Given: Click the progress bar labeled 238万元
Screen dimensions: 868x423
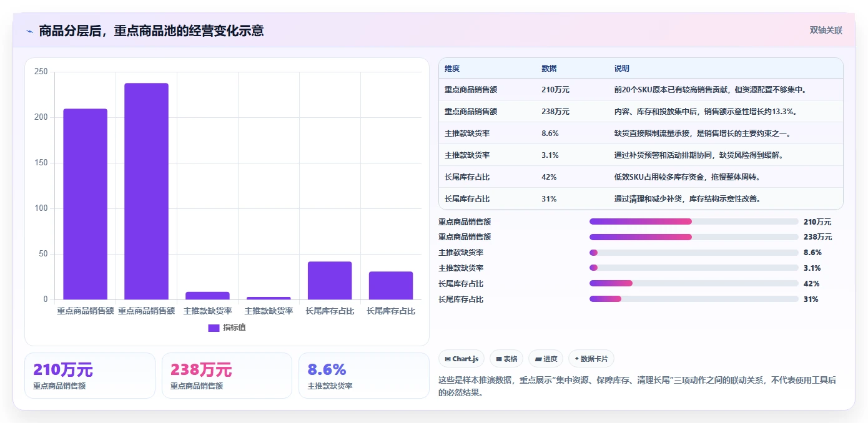Looking at the screenshot, I should [694, 237].
